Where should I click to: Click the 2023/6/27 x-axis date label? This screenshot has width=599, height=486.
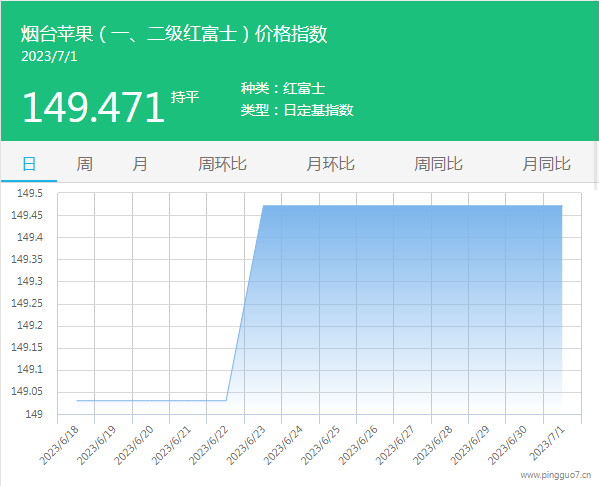(x=396, y=445)
